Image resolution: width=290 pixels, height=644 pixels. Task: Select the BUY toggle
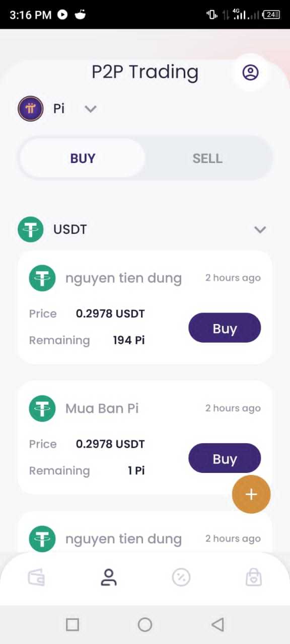point(83,158)
